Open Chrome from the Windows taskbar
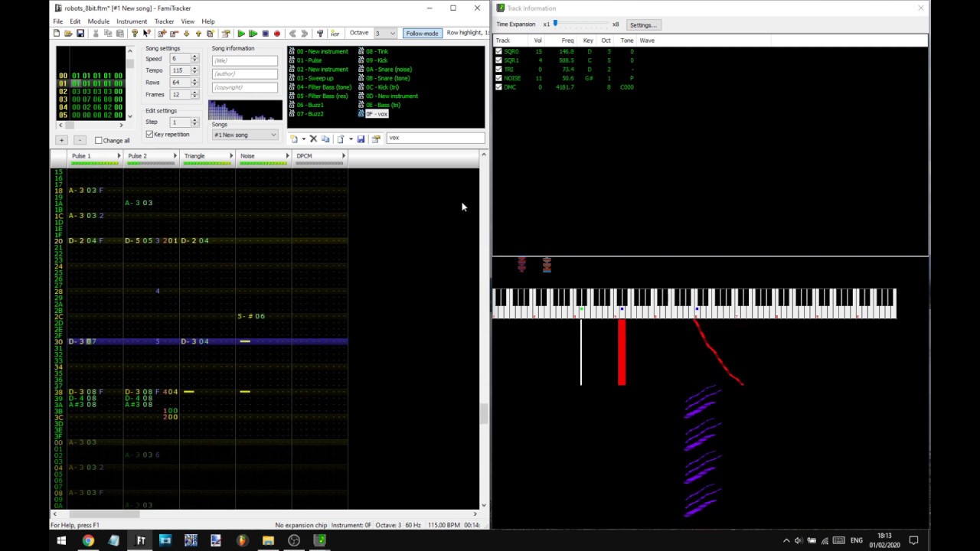The image size is (980, 551). coord(88,540)
